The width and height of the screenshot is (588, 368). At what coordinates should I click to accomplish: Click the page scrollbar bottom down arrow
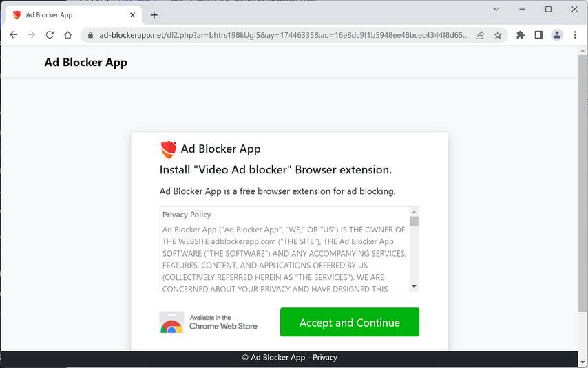[582, 362]
